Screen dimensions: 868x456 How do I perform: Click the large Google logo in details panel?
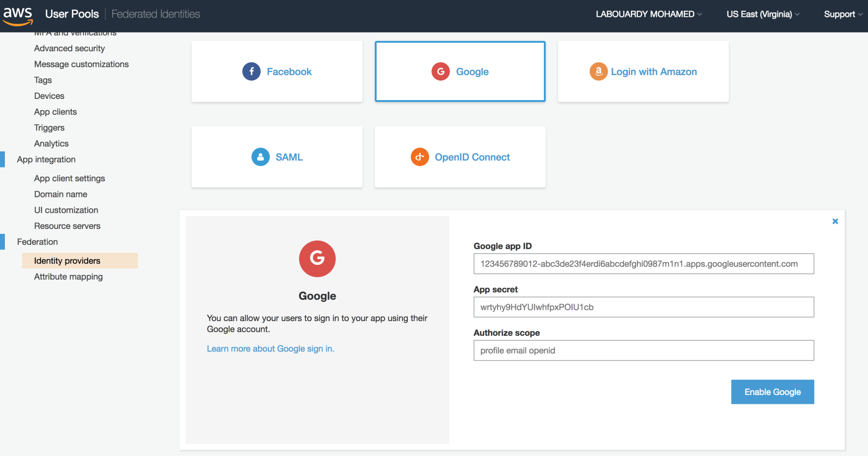coord(317,259)
